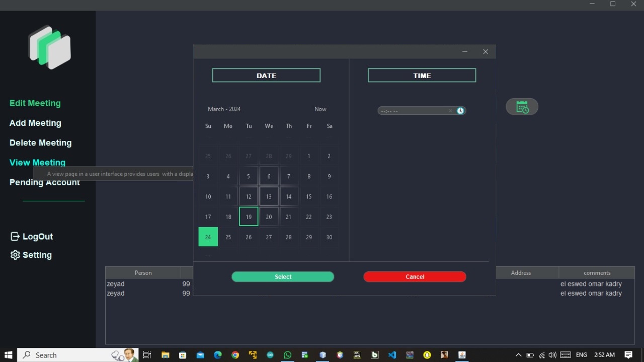
Task: Pick March 24 highlighted date
Action: tap(208, 237)
